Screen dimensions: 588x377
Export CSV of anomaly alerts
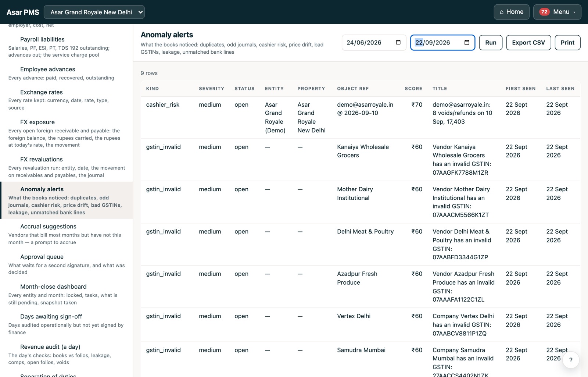pyautogui.click(x=528, y=43)
